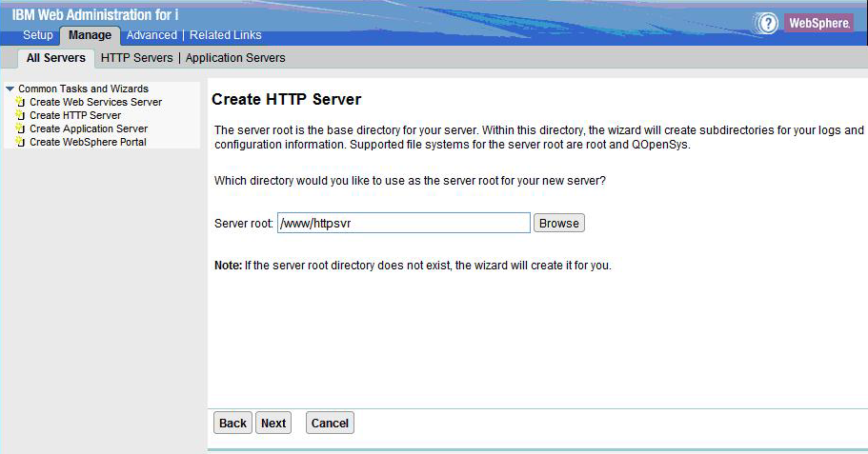This screenshot has width=868, height=454.
Task: Switch to the Setup tab
Action: coord(38,35)
